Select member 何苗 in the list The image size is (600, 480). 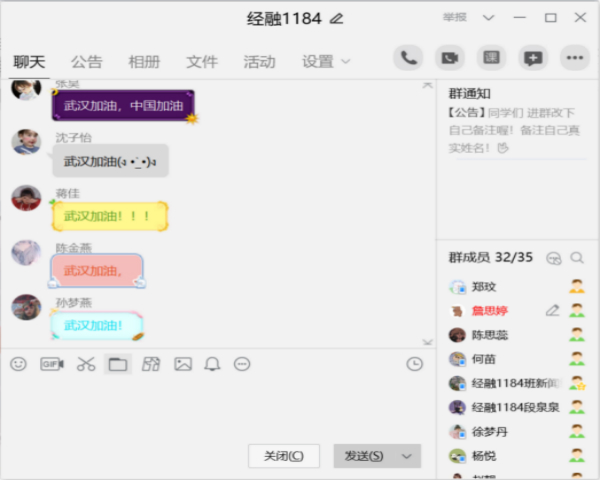517,359
